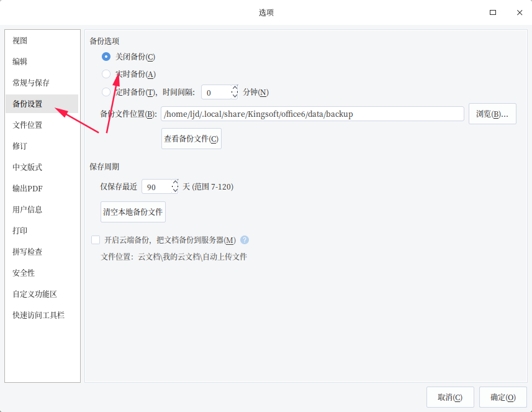Click the cloud backup help question icon
532x412 pixels.
click(x=245, y=240)
